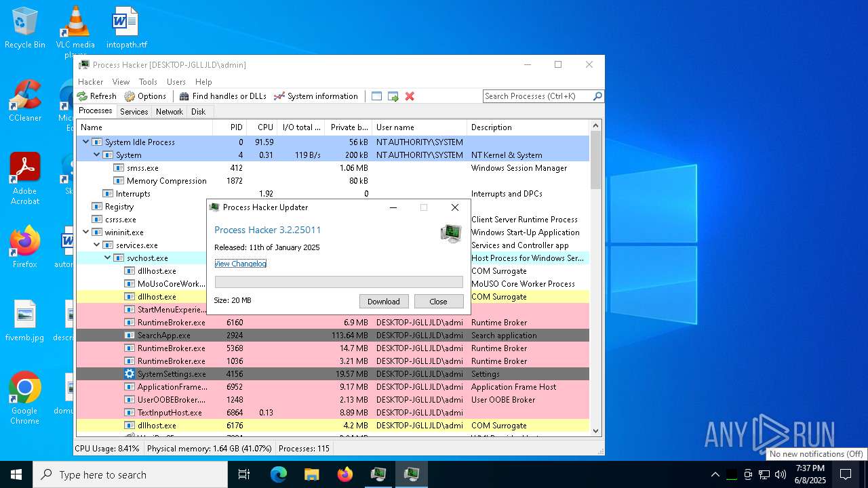
Task: Open the fivemb.jpg desktop file
Action: click(x=25, y=321)
